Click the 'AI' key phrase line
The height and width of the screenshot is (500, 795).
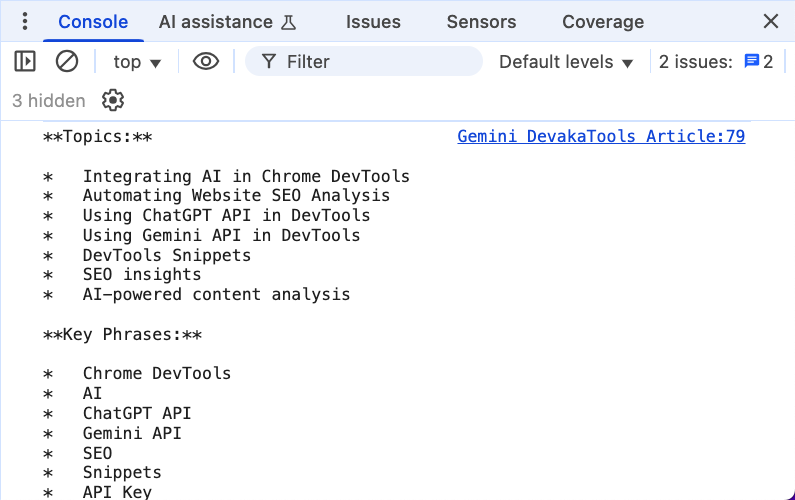coord(92,393)
